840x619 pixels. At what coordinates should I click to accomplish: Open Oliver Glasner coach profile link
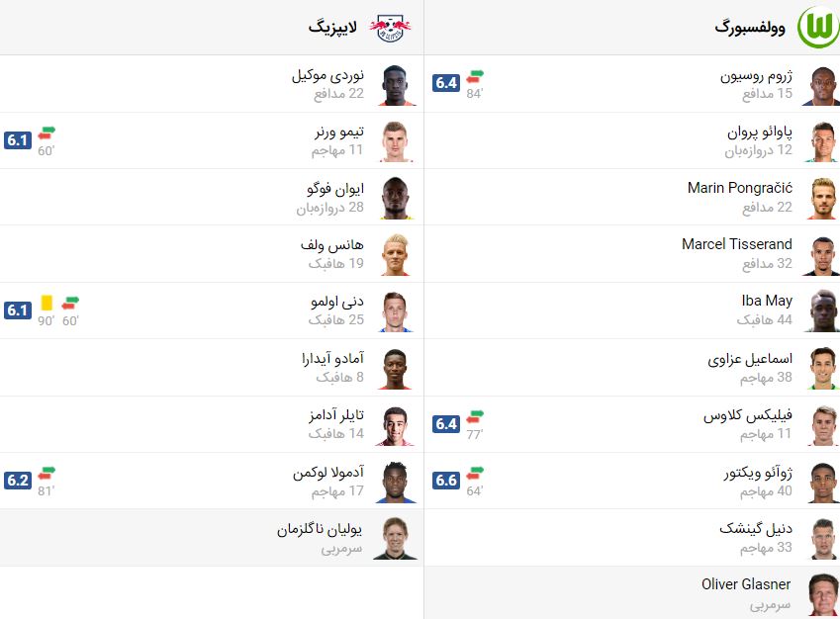click(x=746, y=584)
